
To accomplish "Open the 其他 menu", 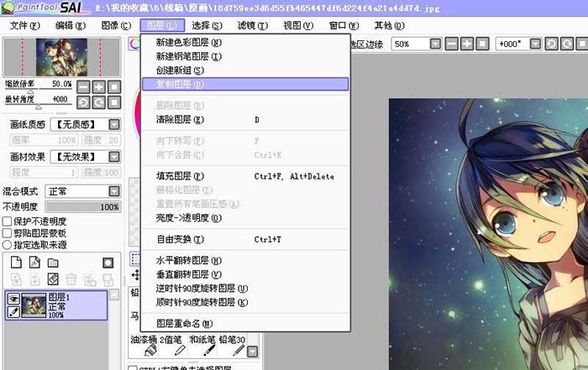I will (389, 25).
